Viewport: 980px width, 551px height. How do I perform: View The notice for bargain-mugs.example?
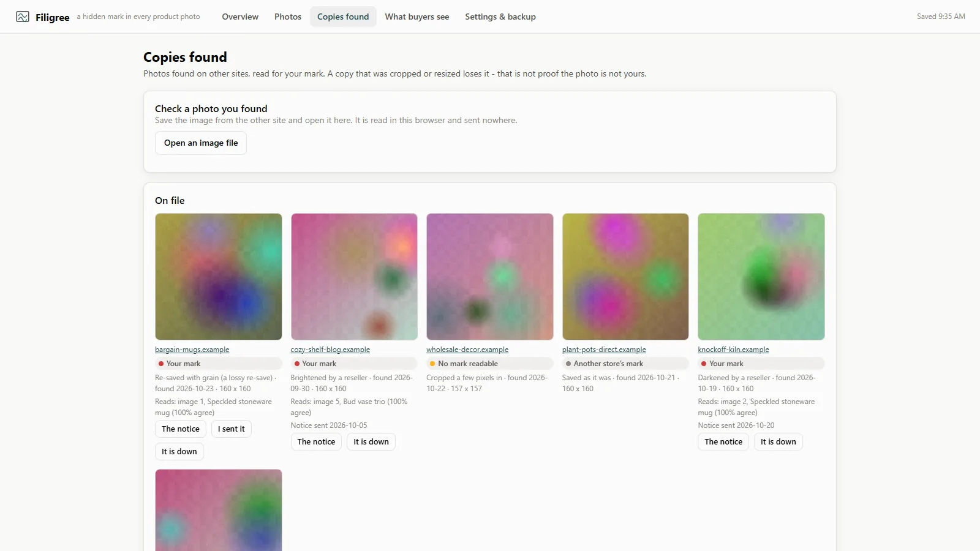181,429
